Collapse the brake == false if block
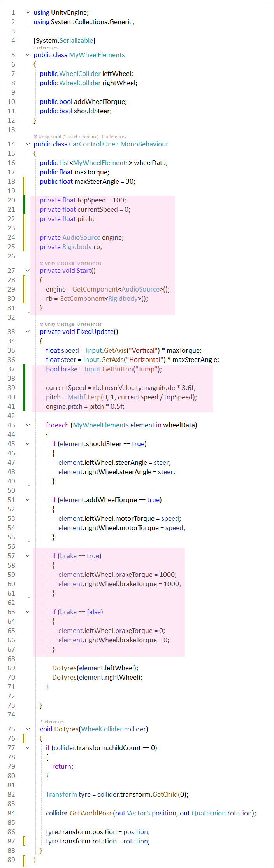The width and height of the screenshot is (274, 868). coord(28,612)
